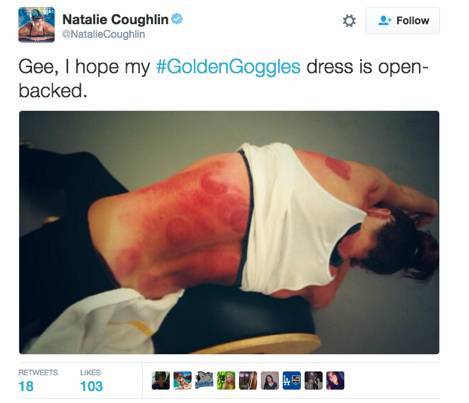
Task: Open the gear settings icon
Action: (349, 21)
